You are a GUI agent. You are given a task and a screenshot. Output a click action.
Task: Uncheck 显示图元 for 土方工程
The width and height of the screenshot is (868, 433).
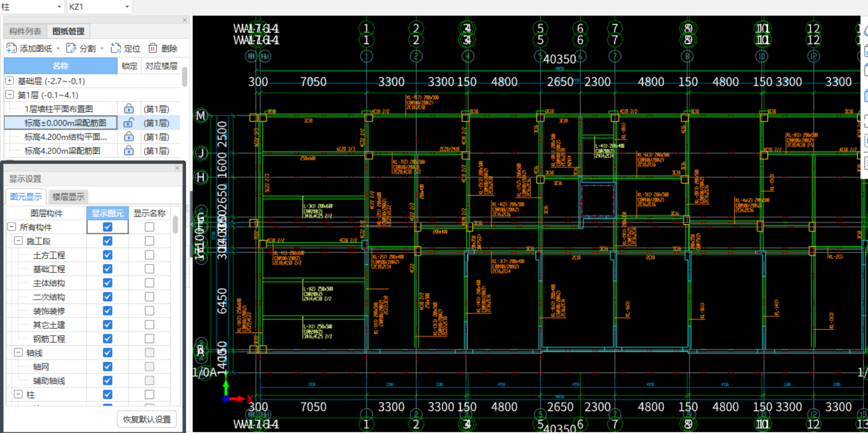click(x=107, y=255)
